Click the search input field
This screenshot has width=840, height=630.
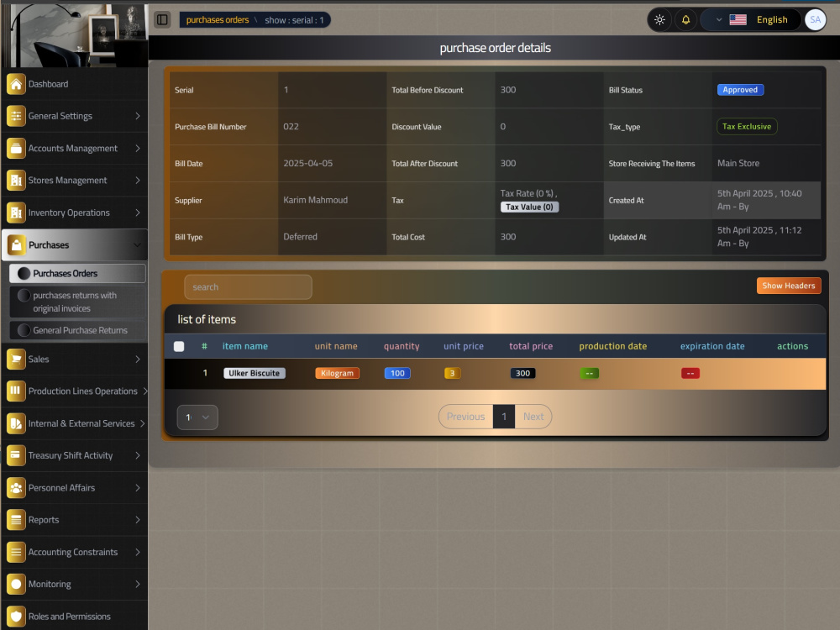point(248,287)
